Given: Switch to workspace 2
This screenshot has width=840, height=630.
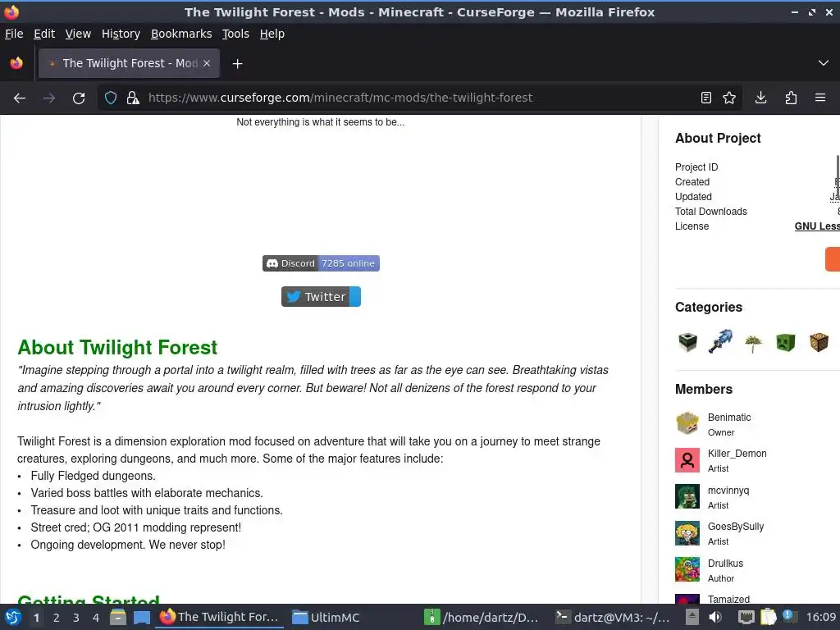Looking at the screenshot, I should 57,618.
